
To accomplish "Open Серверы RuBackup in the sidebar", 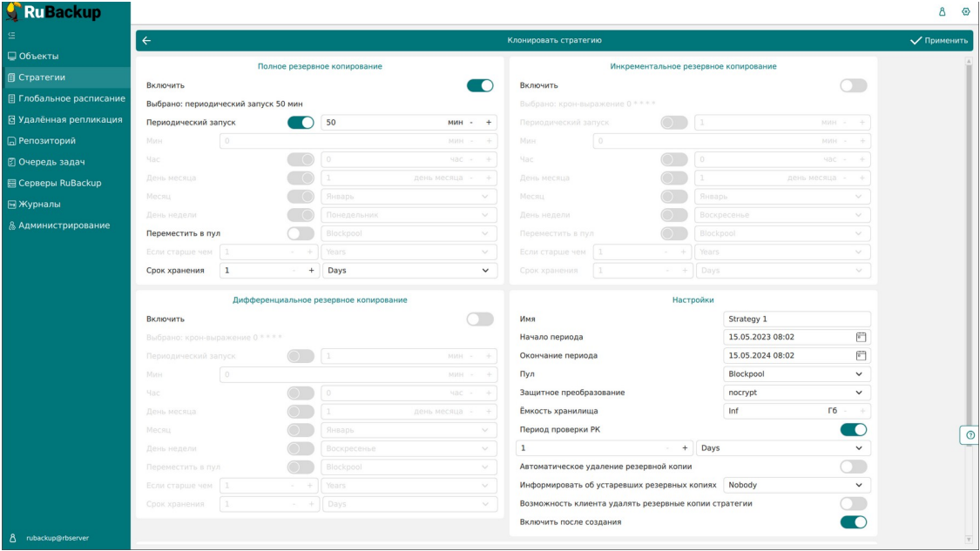I will (x=60, y=183).
